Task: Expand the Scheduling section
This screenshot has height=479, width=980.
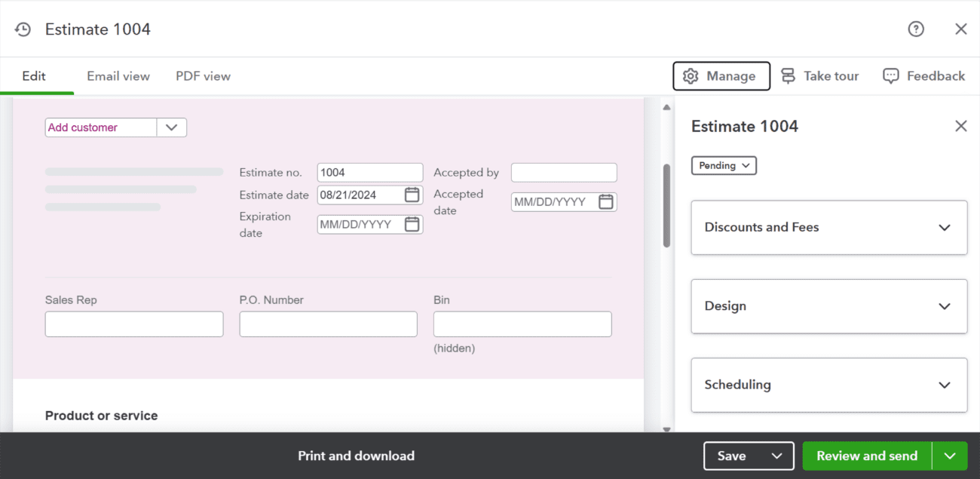Action: coord(944,385)
